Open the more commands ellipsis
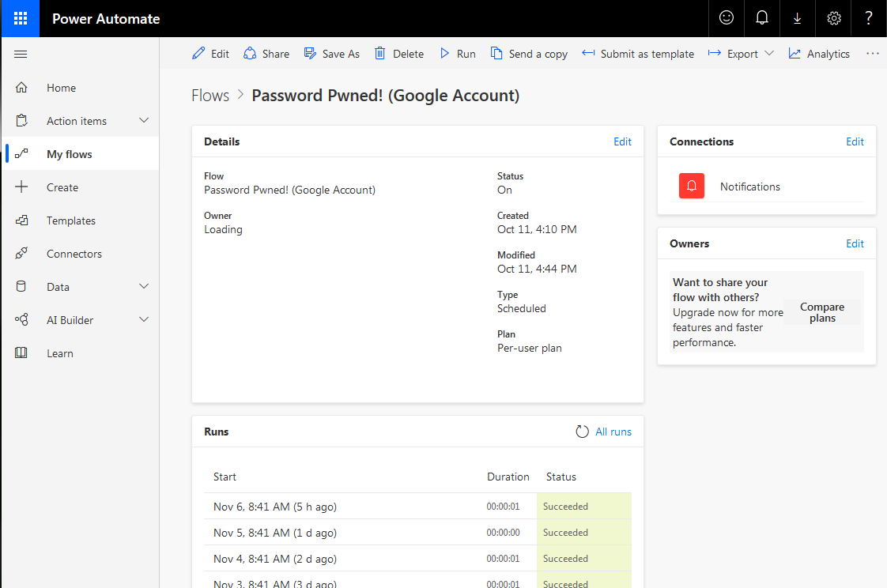The height and width of the screenshot is (588, 887). [x=872, y=53]
